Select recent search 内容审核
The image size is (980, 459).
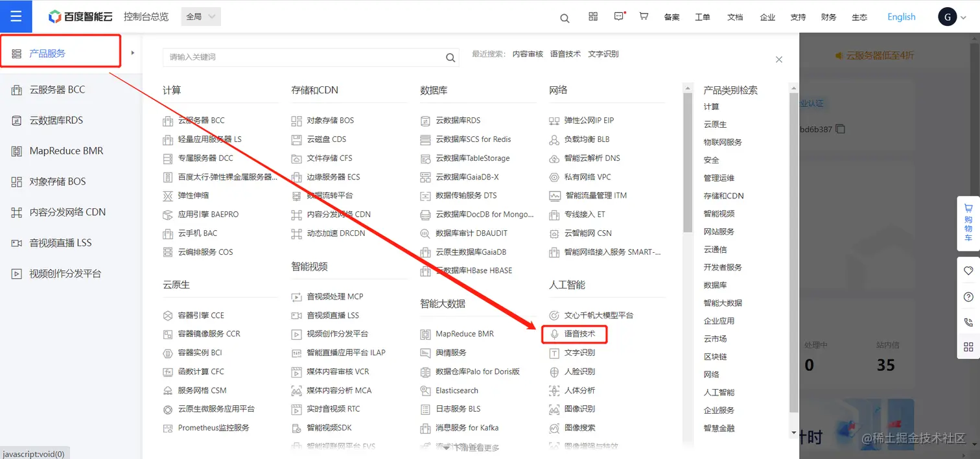(x=528, y=54)
